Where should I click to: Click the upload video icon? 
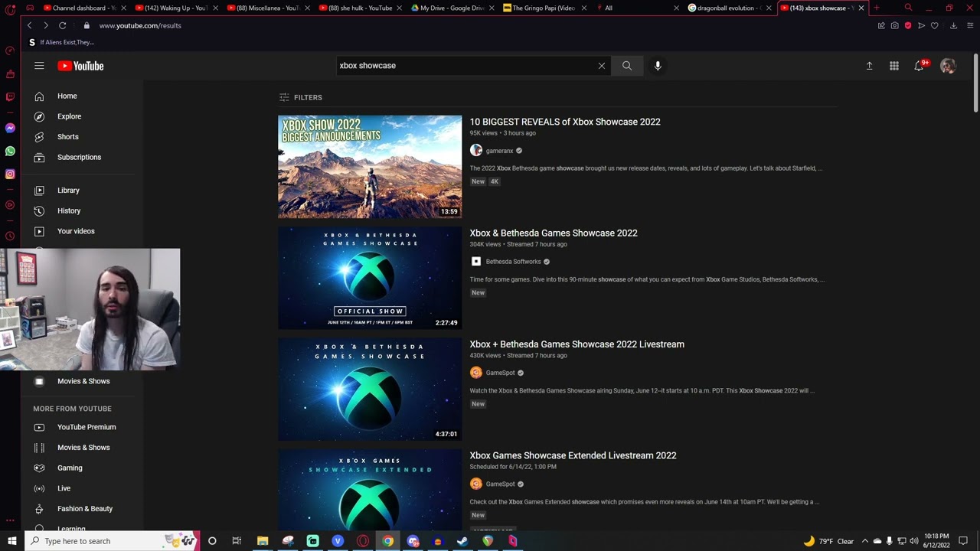(x=869, y=66)
